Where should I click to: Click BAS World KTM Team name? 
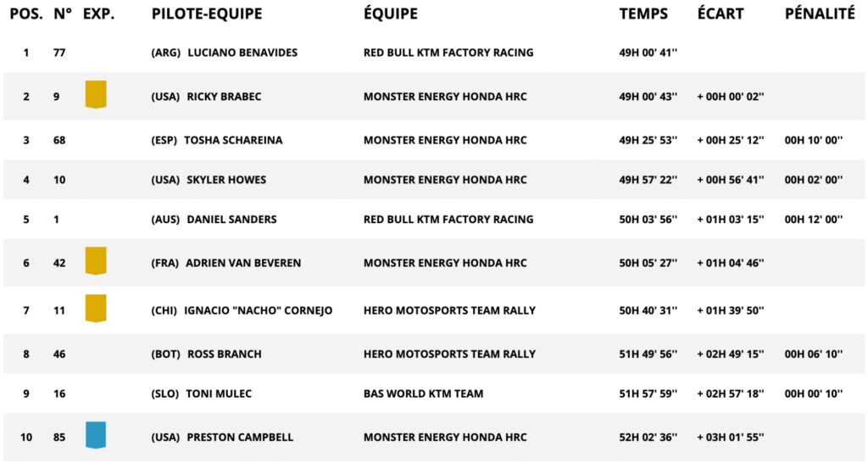423,393
